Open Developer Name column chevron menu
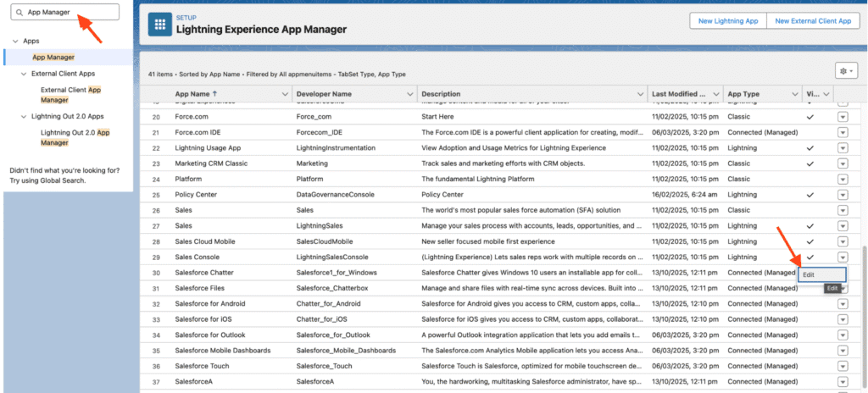Image resolution: width=868 pixels, height=393 pixels. (409, 94)
